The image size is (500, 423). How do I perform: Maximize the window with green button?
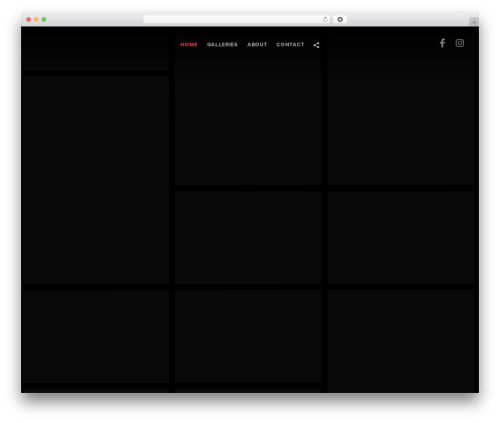point(44,20)
